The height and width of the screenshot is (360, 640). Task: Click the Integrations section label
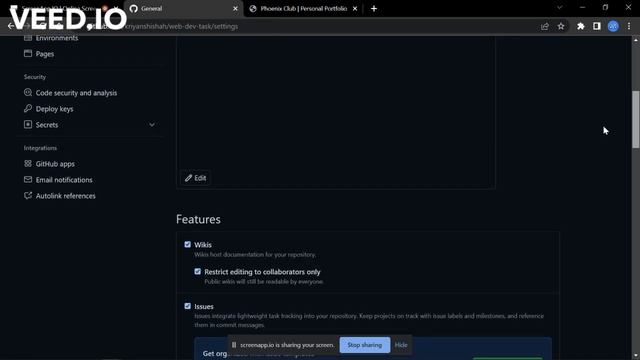tap(40, 148)
